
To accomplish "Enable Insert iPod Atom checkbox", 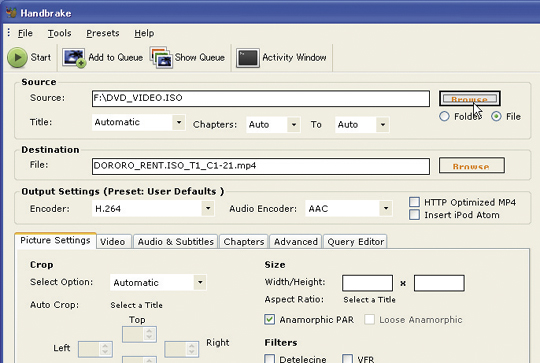I will [414, 215].
